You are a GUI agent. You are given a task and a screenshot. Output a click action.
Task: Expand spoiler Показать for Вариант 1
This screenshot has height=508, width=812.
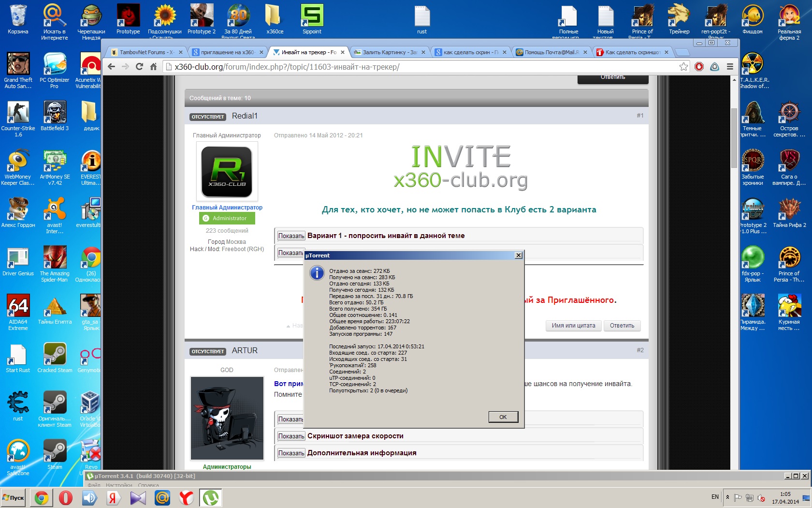pos(291,236)
